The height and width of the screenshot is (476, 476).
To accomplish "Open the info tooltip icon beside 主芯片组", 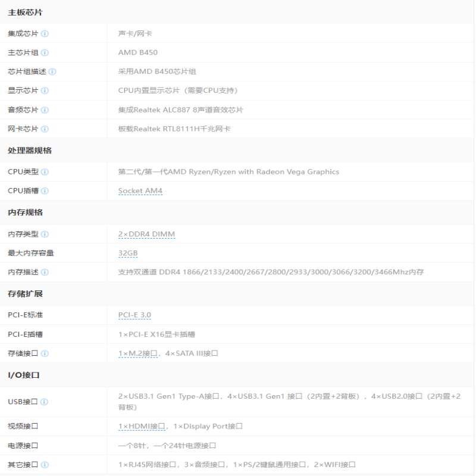I will [x=45, y=53].
